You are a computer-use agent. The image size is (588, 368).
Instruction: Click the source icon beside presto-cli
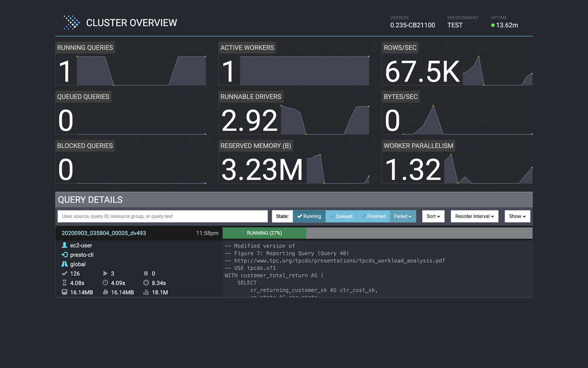64,255
